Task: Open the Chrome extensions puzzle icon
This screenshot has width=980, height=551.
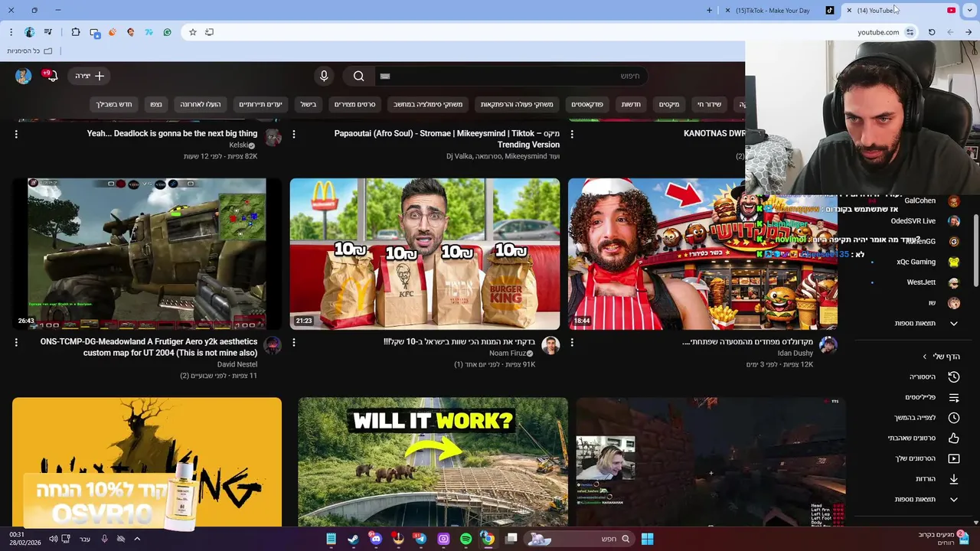Action: [76, 32]
